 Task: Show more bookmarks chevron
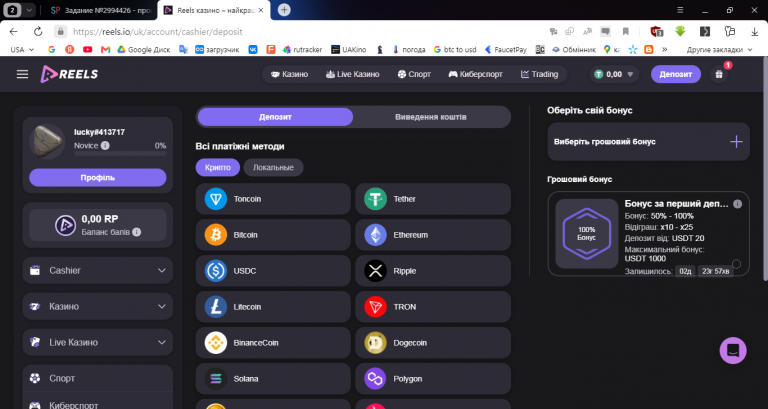coord(665,49)
